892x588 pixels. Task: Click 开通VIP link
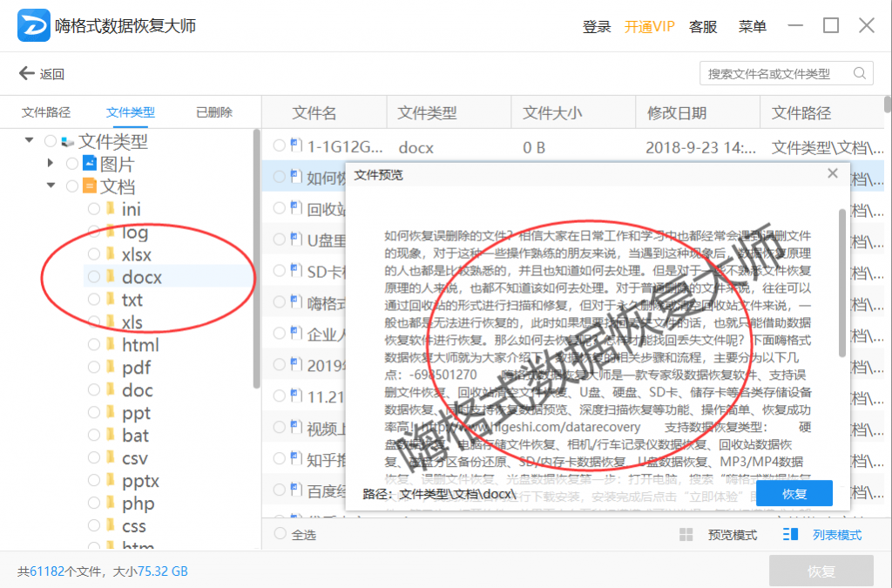(x=650, y=27)
